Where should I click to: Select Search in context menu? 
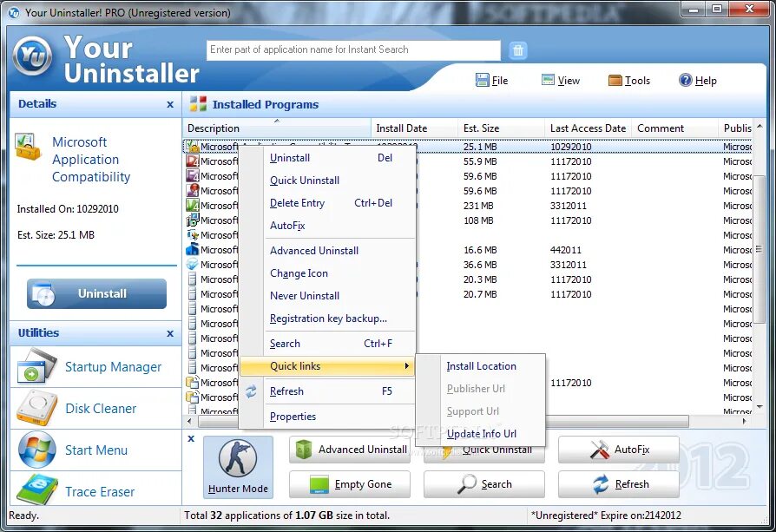pyautogui.click(x=327, y=344)
